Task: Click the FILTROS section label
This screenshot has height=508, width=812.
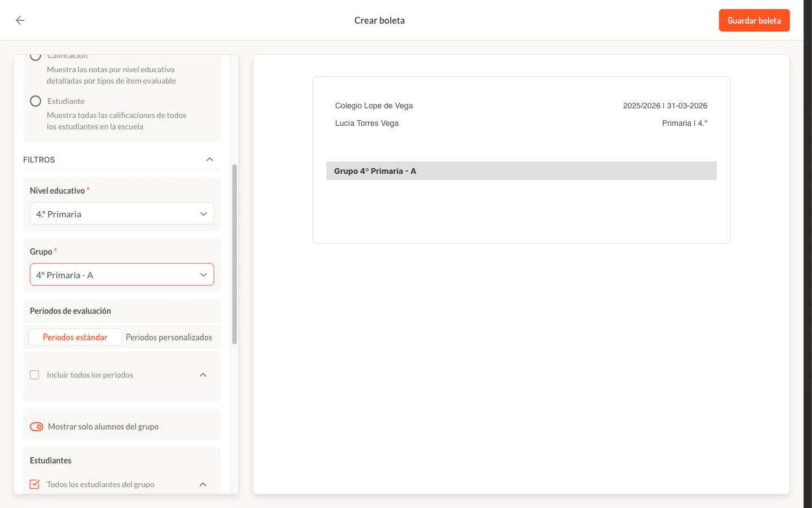Action: coord(39,160)
